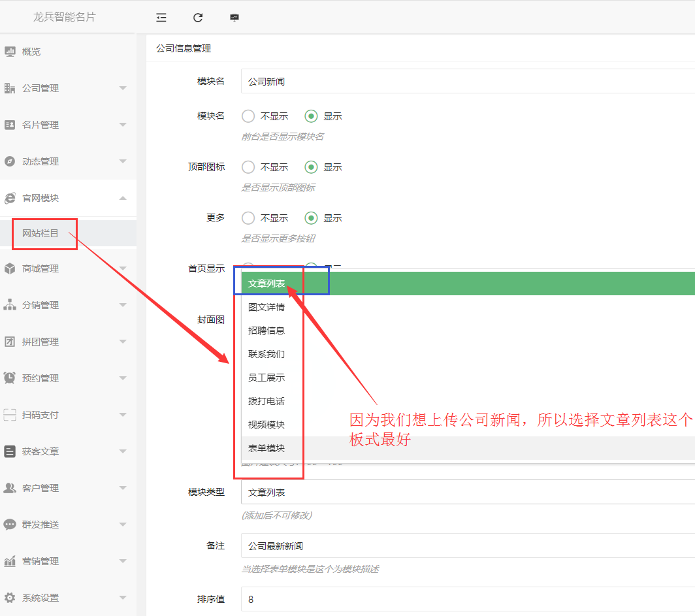The height and width of the screenshot is (616, 695).
Task: Select 显示 radio for 顶部图标
Action: (x=312, y=167)
